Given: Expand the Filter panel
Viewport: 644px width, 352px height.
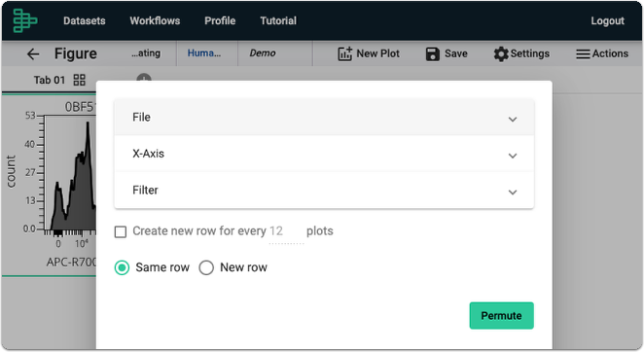Looking at the screenshot, I should pos(324,191).
